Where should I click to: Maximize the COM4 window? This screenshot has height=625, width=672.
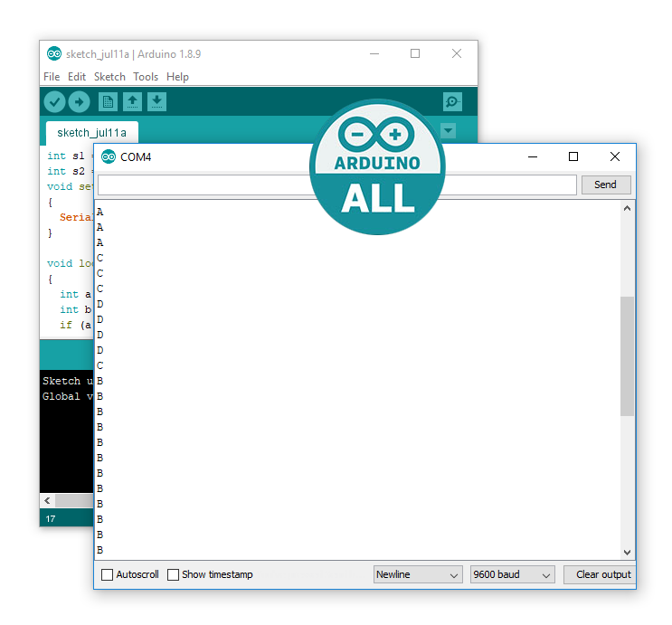573,156
